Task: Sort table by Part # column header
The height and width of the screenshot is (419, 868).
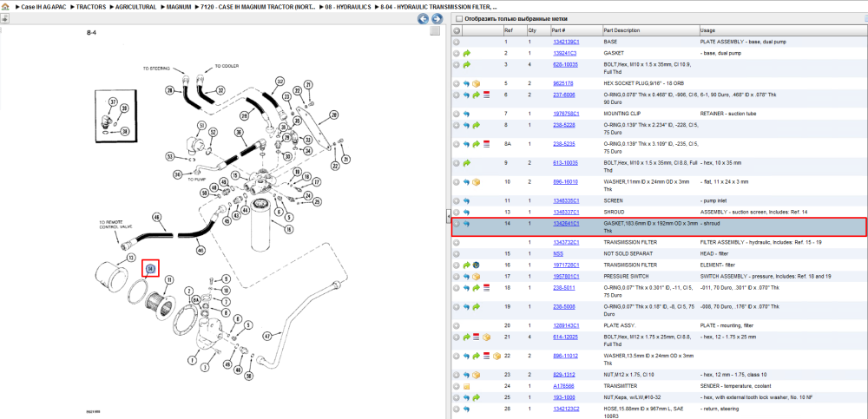Action: coord(575,30)
